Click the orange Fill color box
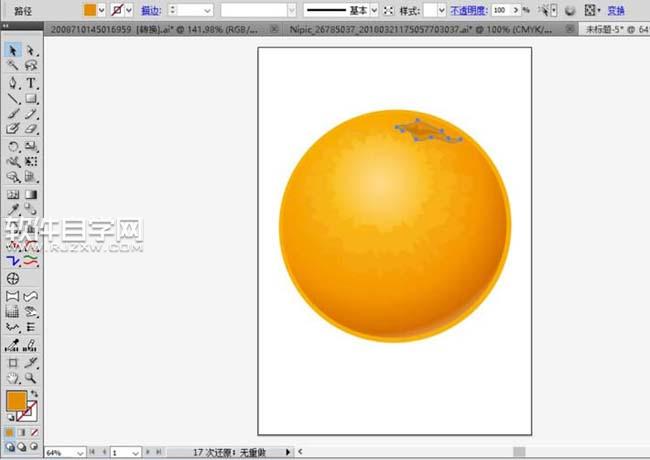Screen dimensions: 650x460 (x=16, y=401)
